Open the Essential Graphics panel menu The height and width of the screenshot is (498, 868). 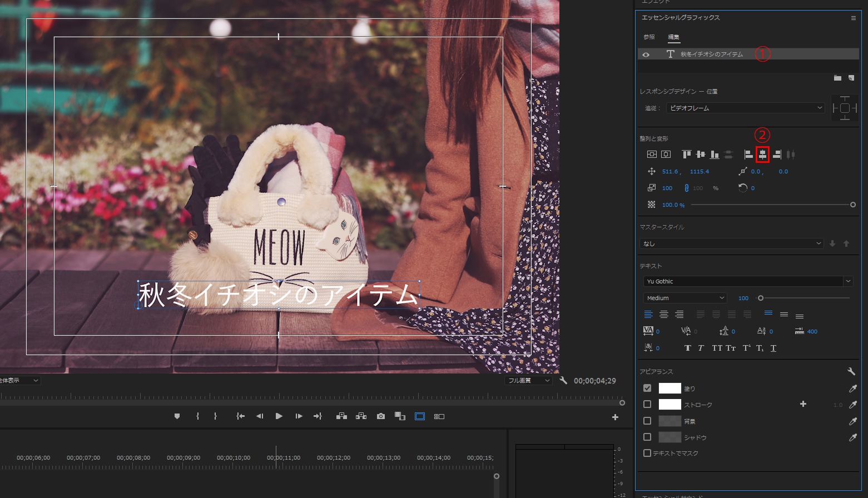(852, 18)
